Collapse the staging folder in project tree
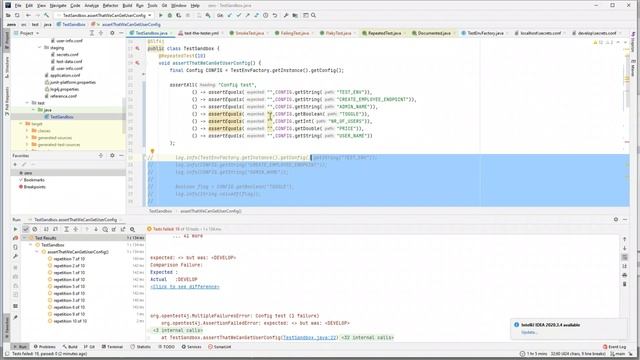 tap(40, 48)
